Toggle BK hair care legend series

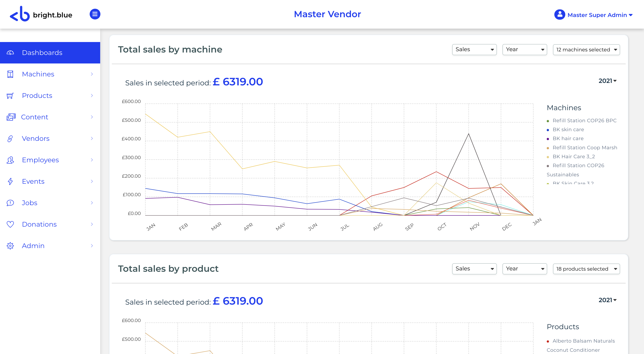(x=568, y=139)
